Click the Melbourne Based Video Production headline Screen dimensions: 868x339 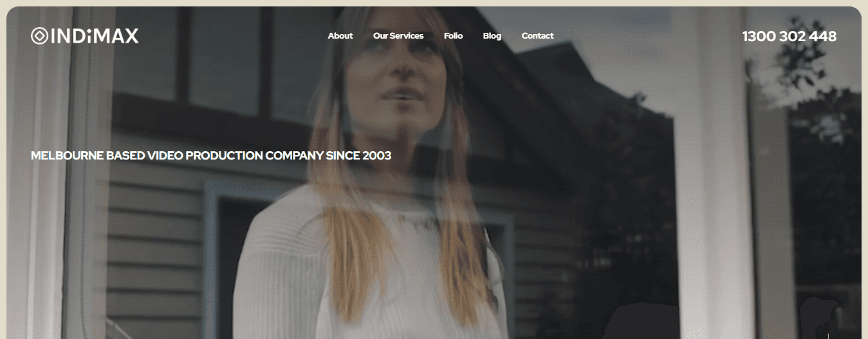click(211, 156)
